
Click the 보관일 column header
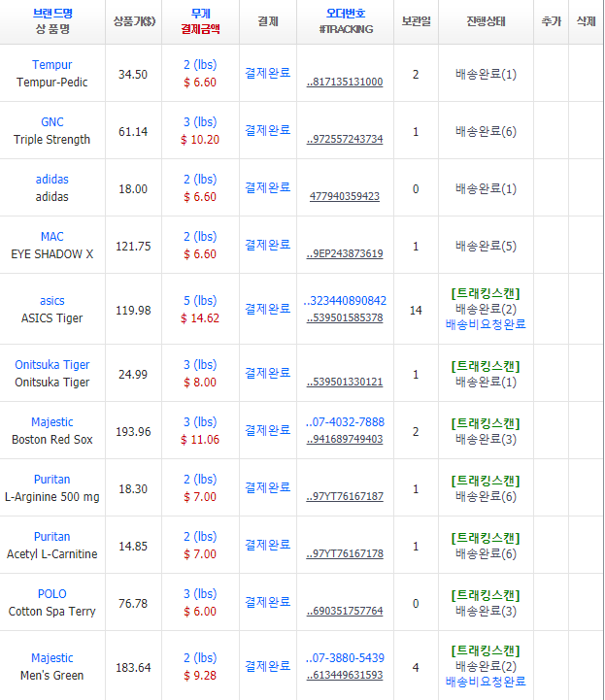click(417, 21)
